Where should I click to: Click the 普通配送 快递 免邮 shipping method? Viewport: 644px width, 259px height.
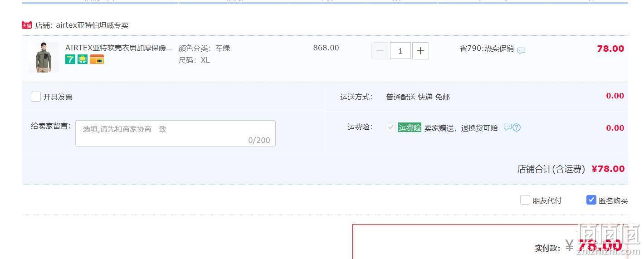point(418,97)
